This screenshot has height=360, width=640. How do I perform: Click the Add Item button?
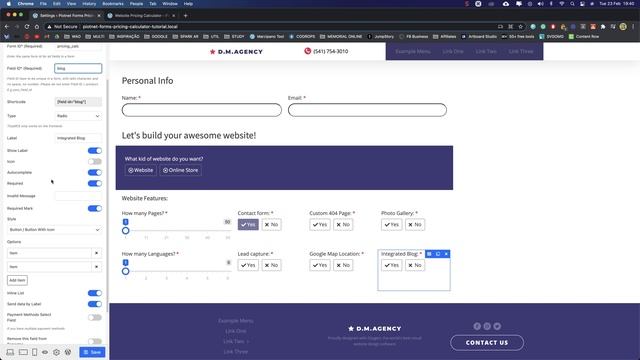(17, 280)
